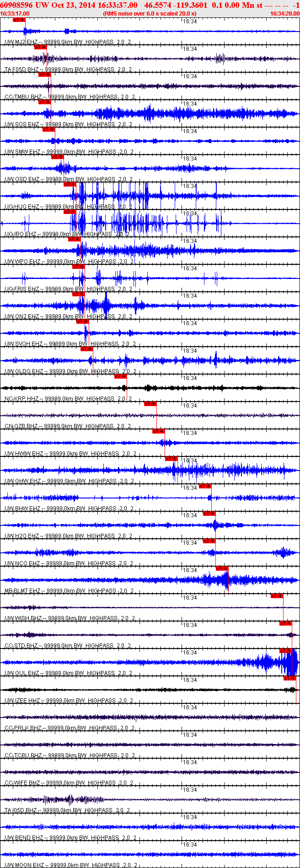Select red pick flag above F05D trace
Screen dimensions: 300x868
coord(41,47)
